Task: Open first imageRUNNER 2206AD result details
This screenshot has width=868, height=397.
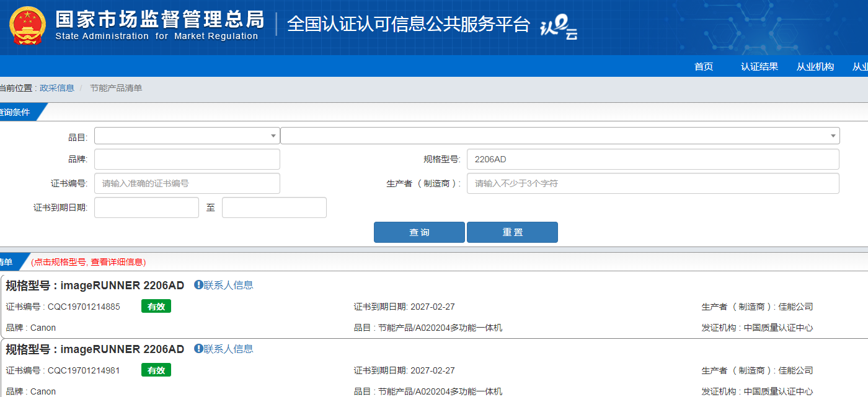Action: pyautogui.click(x=122, y=286)
